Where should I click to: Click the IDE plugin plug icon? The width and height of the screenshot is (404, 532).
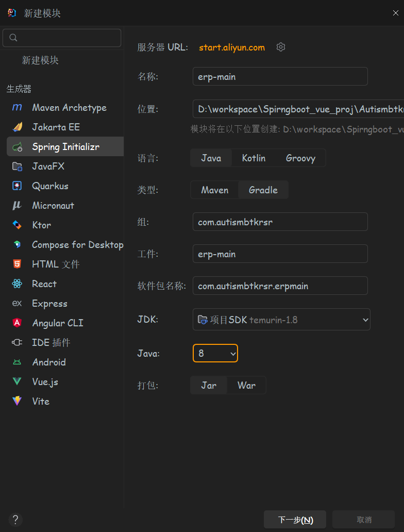coord(17,342)
